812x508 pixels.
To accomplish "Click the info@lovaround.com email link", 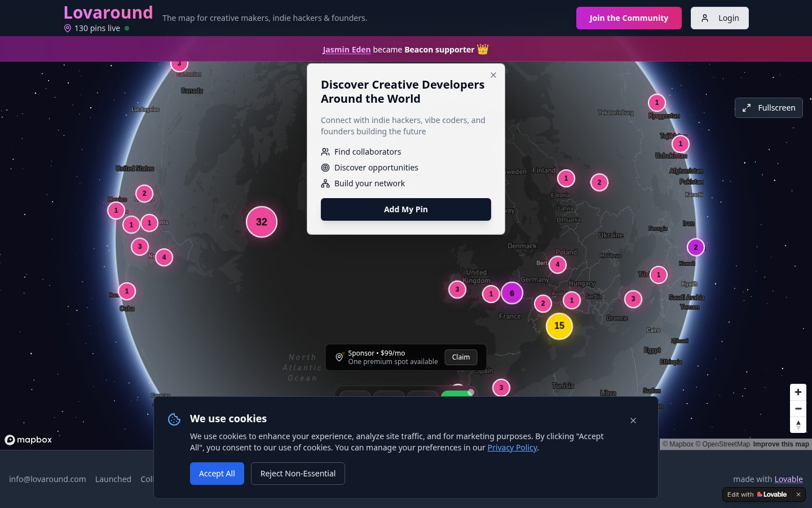I will tap(47, 479).
